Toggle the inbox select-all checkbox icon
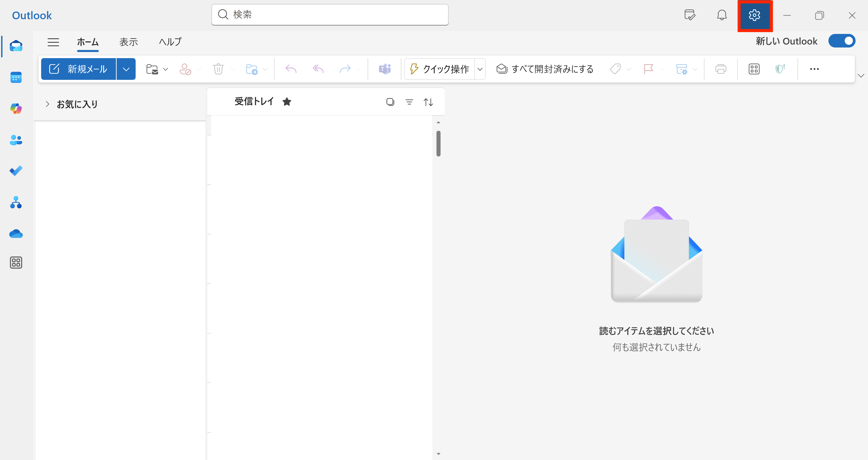The image size is (868, 460). [x=390, y=102]
